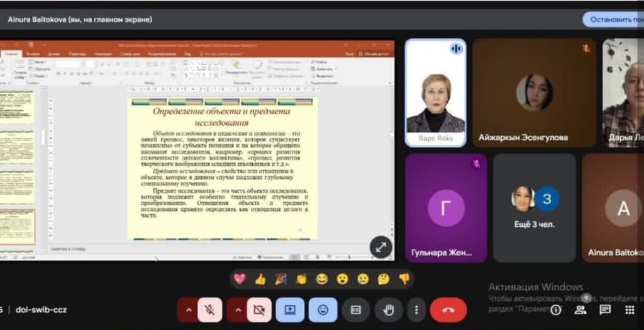
Task: Expand audio settings arrow beside microphone
Action: click(188, 310)
